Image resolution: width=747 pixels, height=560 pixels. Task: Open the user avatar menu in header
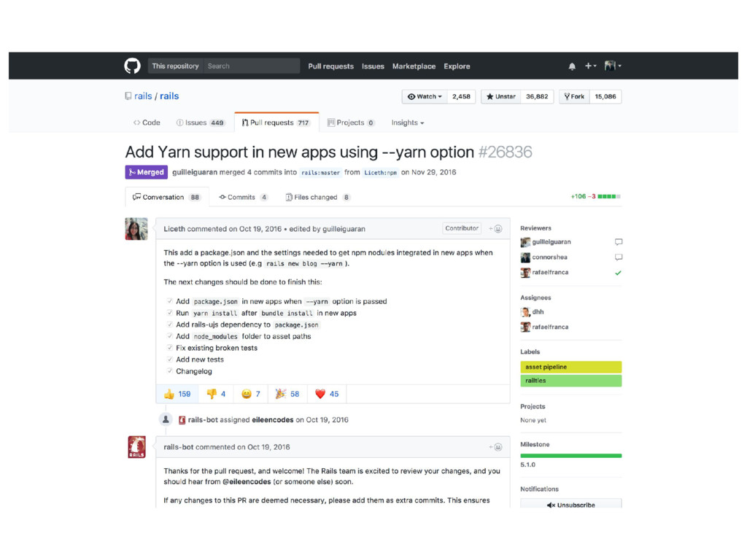click(613, 66)
